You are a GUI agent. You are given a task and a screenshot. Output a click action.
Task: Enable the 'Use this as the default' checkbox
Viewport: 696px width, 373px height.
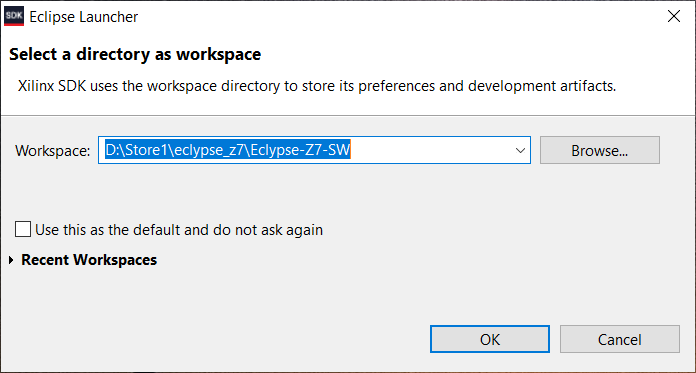[x=23, y=230]
